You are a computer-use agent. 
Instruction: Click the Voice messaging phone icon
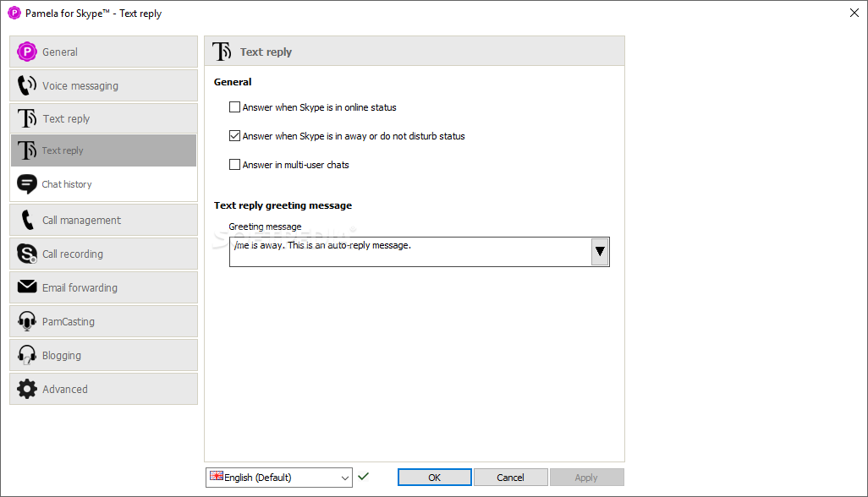[x=26, y=85]
